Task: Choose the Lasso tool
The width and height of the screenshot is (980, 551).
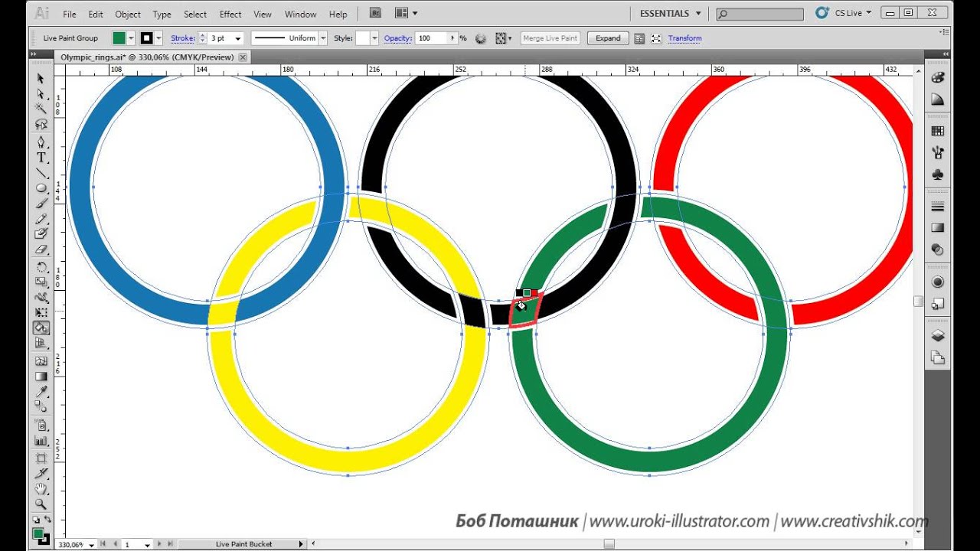Action: (41, 124)
